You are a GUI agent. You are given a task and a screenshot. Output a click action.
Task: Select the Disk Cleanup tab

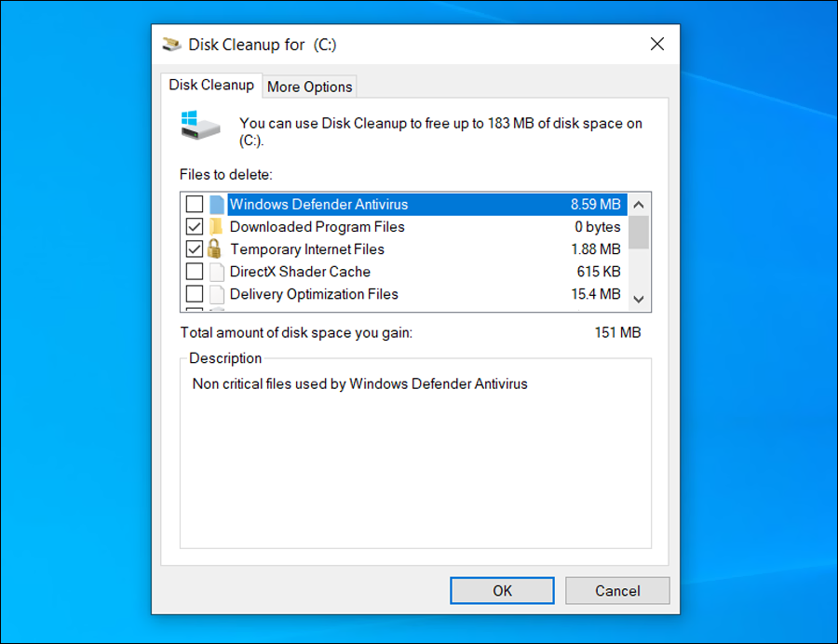click(x=211, y=85)
